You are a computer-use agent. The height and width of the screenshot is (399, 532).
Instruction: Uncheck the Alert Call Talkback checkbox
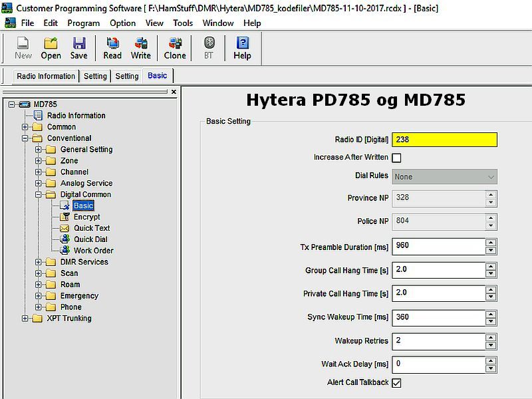[x=396, y=383]
